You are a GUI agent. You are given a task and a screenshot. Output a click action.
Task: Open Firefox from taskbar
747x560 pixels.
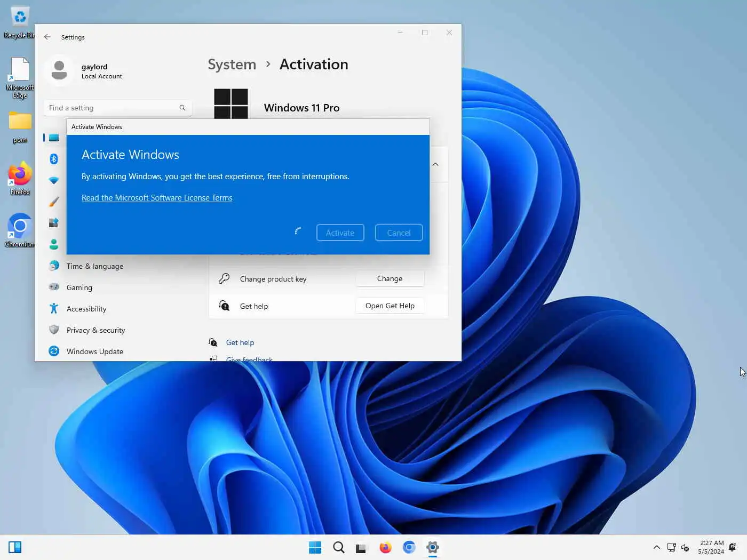(385, 547)
